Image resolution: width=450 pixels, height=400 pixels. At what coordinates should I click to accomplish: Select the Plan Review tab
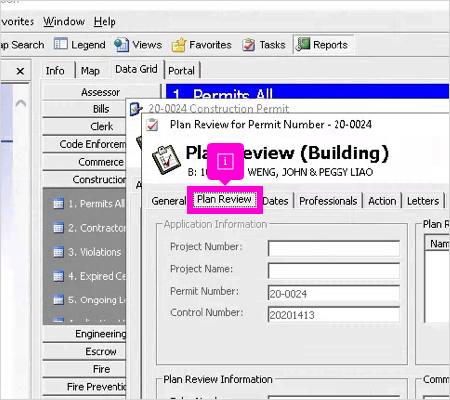pyautogui.click(x=224, y=199)
